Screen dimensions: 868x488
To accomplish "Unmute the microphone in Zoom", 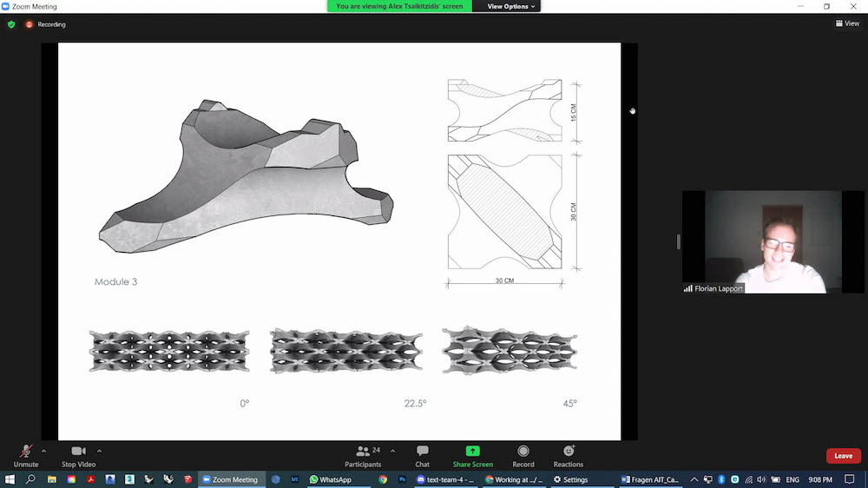I will (26, 455).
